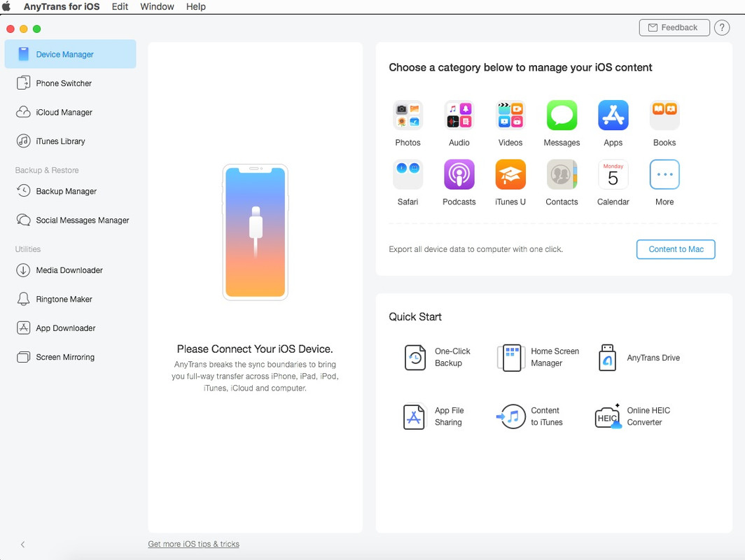745x560 pixels.
Task: Open the Contacts category
Action: 562,174
